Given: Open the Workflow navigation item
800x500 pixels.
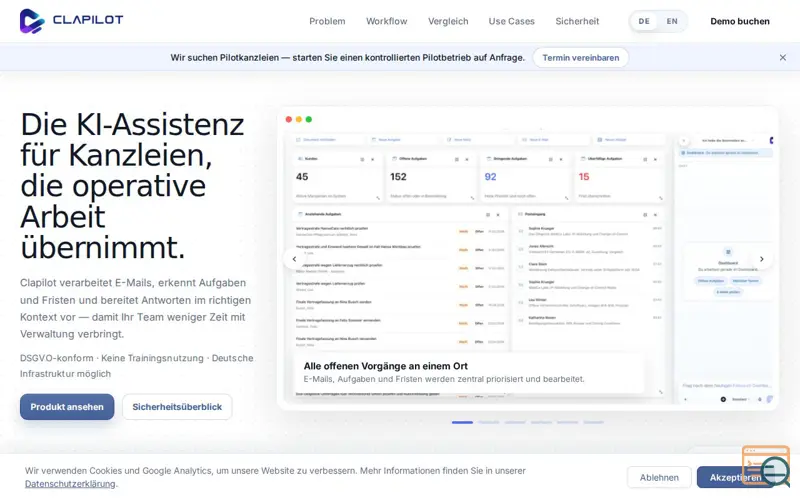Looking at the screenshot, I should pos(386,21).
